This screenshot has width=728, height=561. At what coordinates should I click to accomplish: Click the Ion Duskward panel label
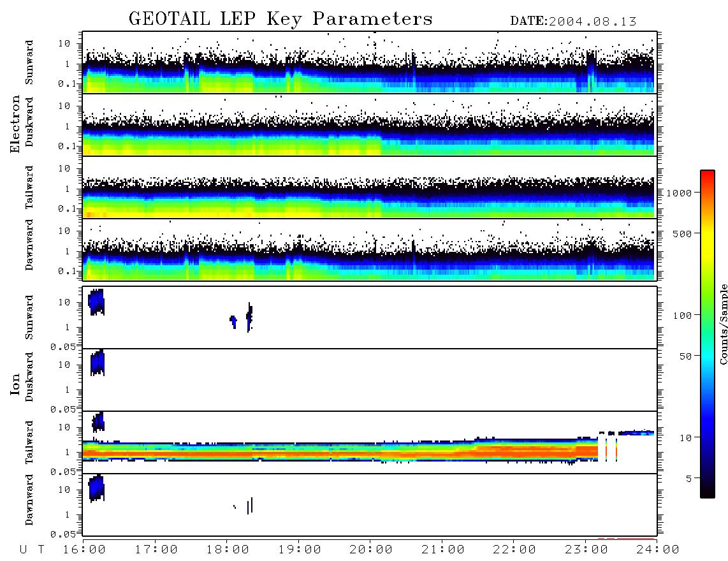coord(29,377)
